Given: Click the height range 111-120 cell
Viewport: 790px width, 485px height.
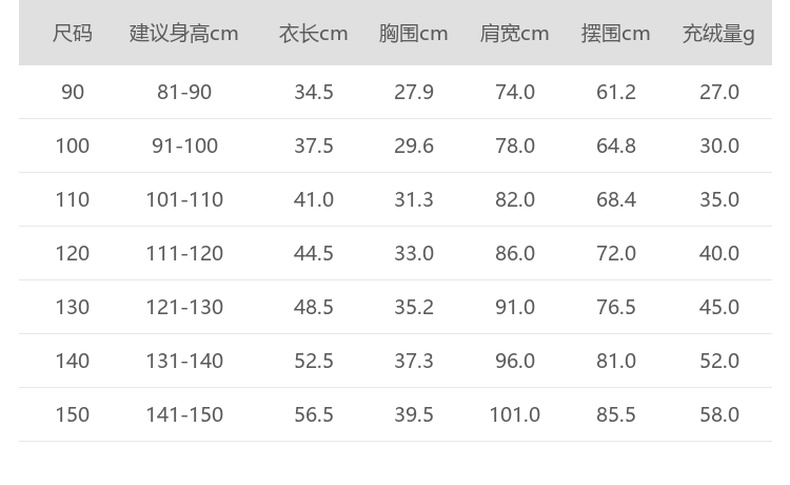Looking at the screenshot, I should coord(184,254).
